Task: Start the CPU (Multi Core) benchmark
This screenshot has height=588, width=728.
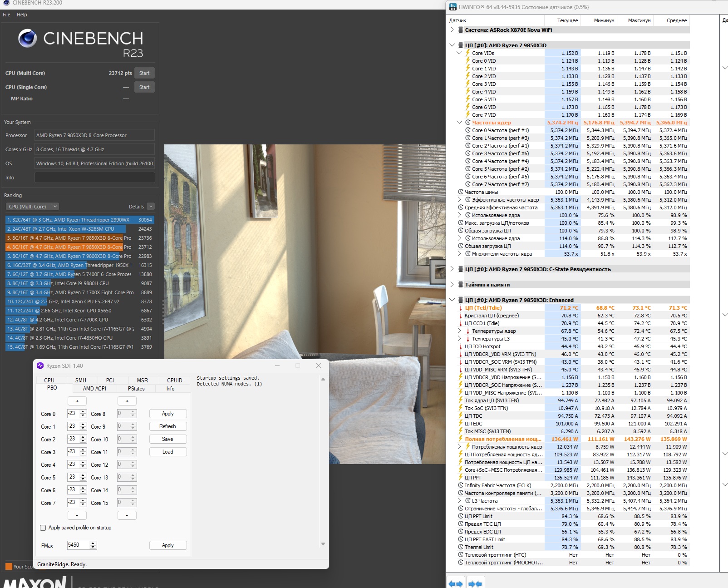Action: pos(144,73)
